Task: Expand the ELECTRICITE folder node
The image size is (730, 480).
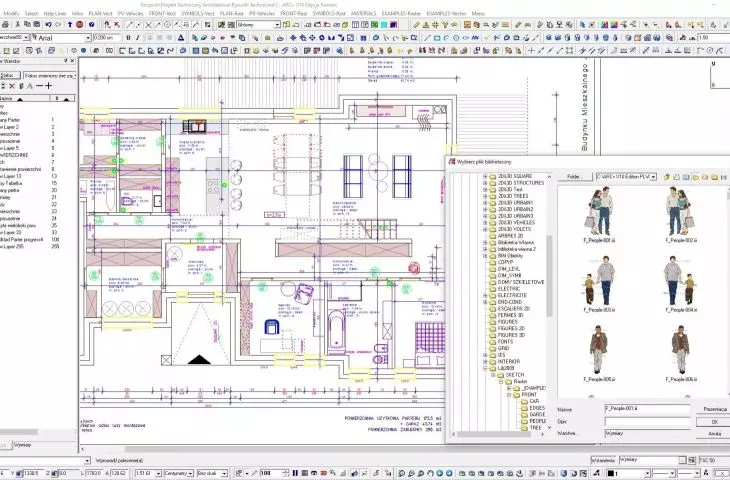Action: pos(485,295)
